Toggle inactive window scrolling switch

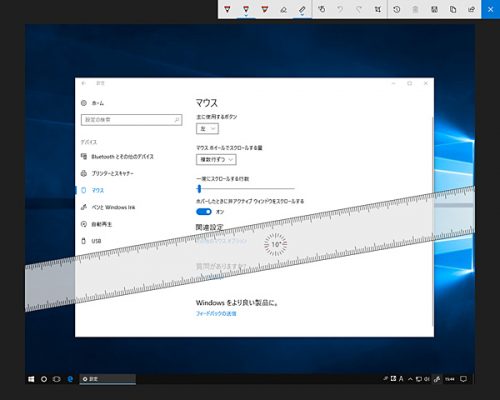click(204, 212)
